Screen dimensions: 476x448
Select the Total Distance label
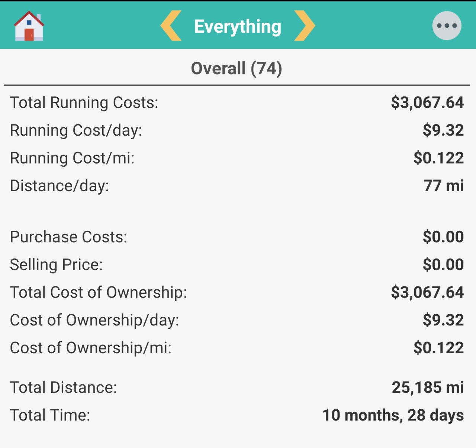point(63,387)
